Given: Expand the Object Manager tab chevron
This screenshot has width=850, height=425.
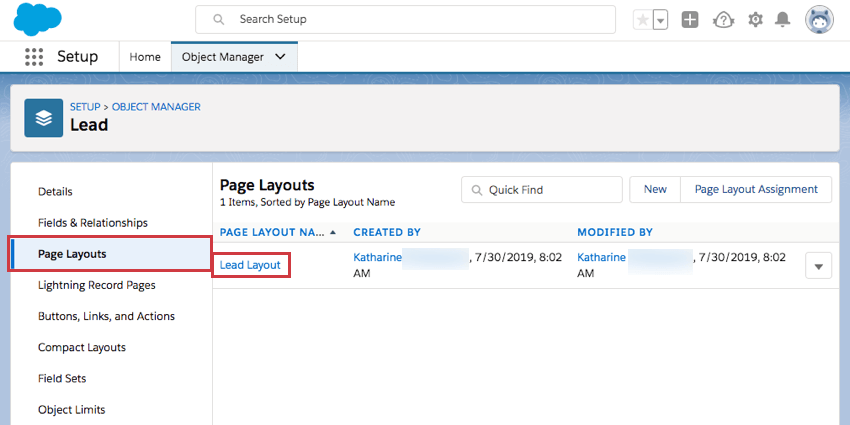Looking at the screenshot, I should 280,57.
